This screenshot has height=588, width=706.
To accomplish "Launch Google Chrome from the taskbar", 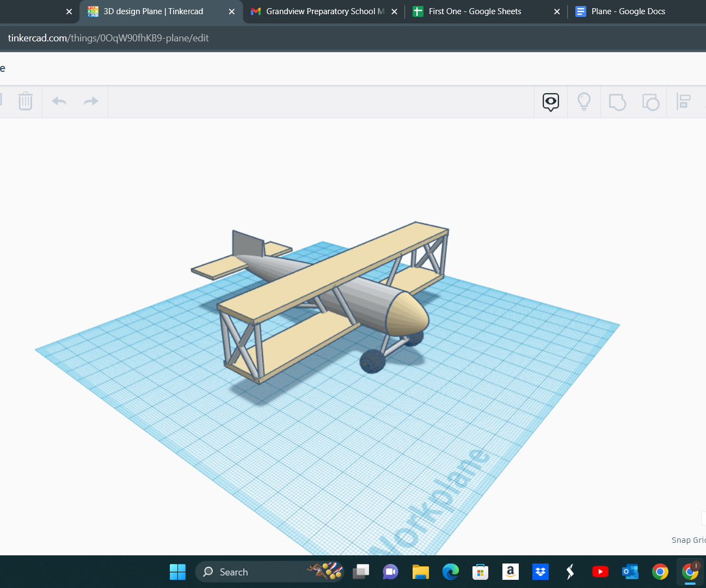I will 660,572.
